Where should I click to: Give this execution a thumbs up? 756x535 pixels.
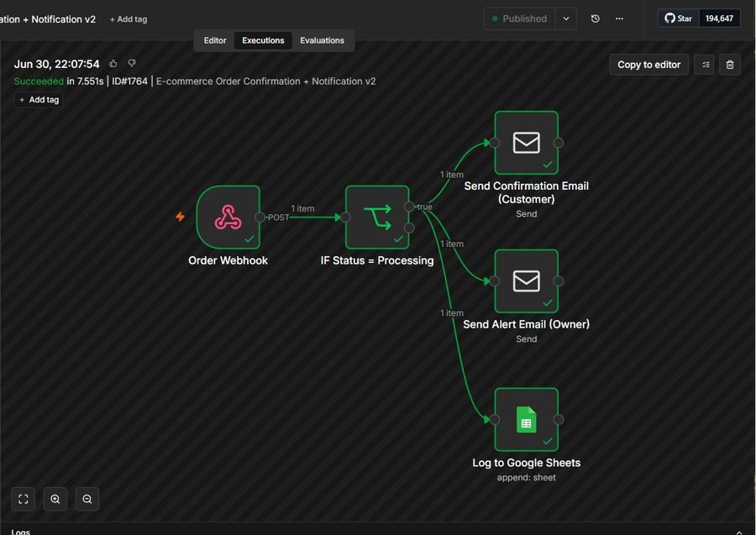pos(113,64)
